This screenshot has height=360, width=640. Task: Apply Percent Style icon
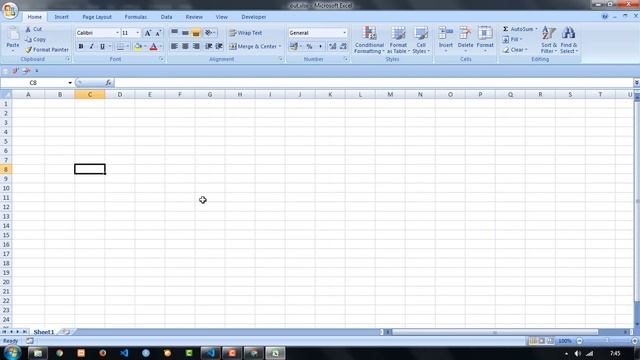(x=309, y=47)
